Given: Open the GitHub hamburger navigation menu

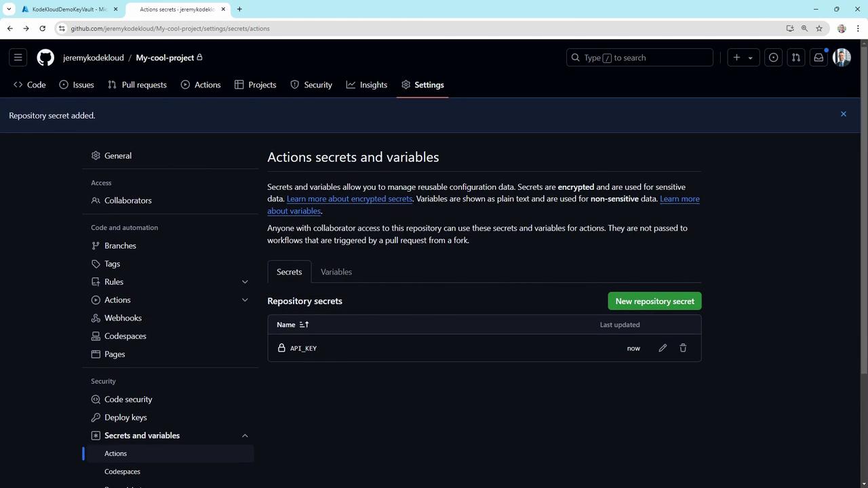Looking at the screenshot, I should (x=18, y=58).
